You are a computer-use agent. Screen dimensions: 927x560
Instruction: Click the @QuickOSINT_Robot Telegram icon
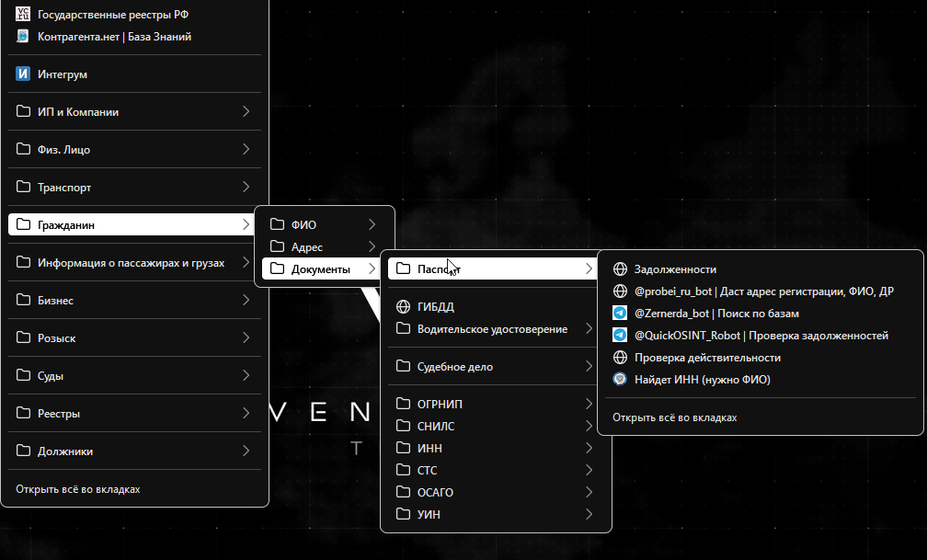pos(620,336)
